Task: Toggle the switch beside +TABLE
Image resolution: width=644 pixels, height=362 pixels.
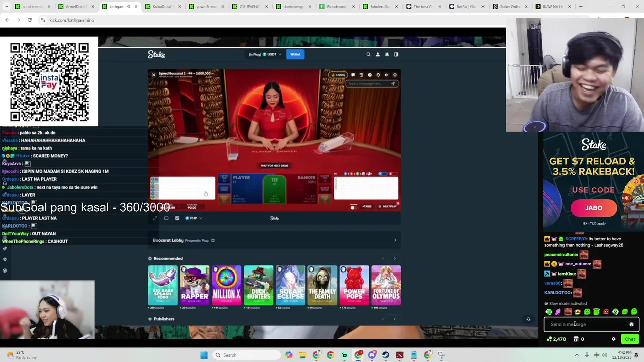Action: 353,207
